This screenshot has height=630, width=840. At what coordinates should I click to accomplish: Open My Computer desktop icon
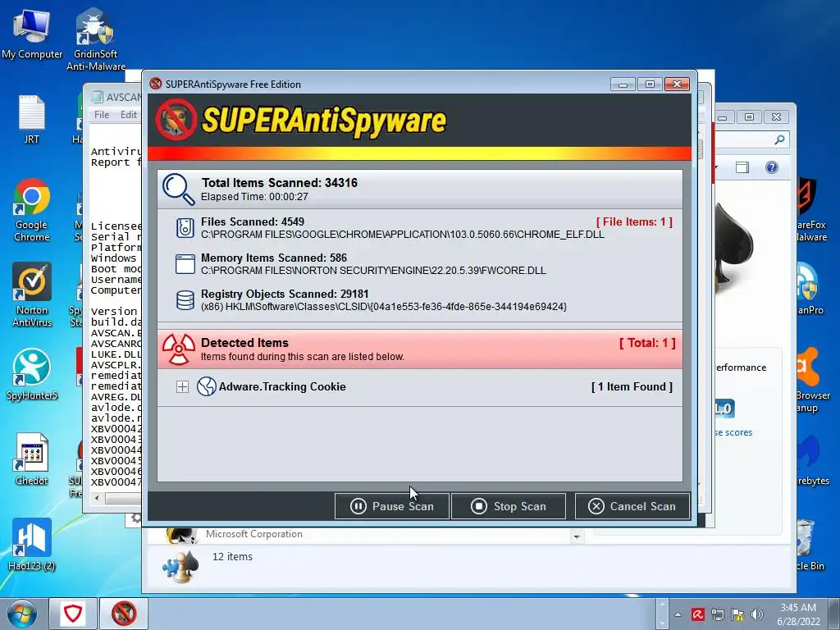32,34
